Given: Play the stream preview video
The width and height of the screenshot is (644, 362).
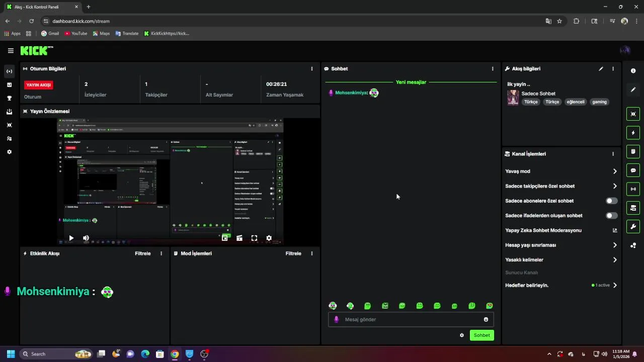Looking at the screenshot, I should 71,238.
